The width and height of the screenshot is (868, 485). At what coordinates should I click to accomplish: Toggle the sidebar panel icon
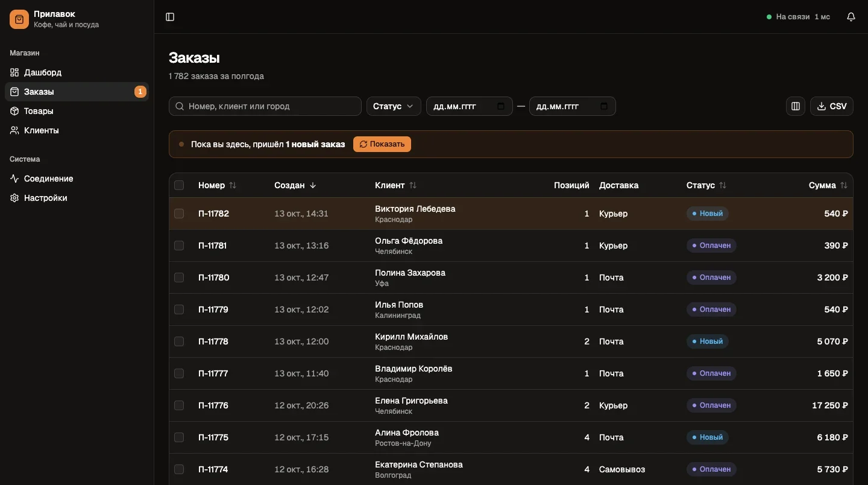pyautogui.click(x=170, y=17)
